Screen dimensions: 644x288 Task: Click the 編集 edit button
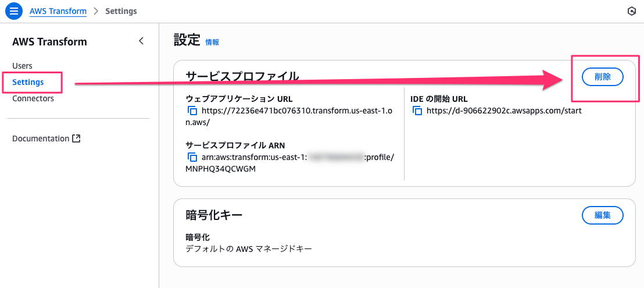tap(603, 215)
